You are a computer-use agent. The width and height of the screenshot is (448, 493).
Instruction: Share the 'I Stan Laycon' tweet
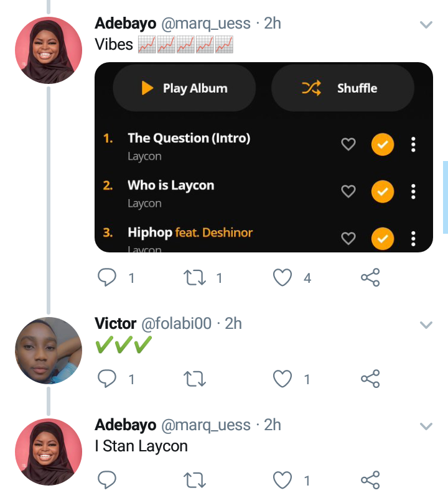tap(370, 479)
